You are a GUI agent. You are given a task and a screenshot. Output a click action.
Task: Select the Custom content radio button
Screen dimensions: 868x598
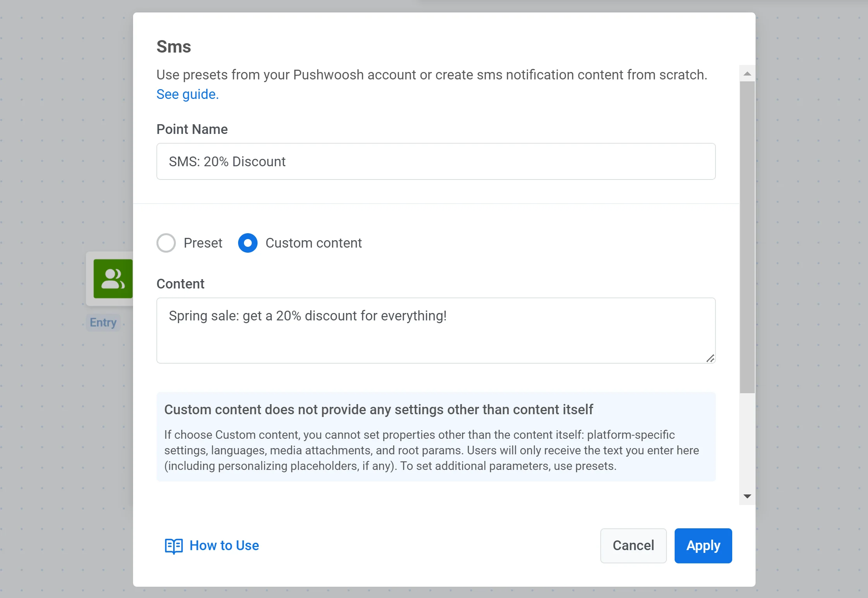(x=248, y=243)
